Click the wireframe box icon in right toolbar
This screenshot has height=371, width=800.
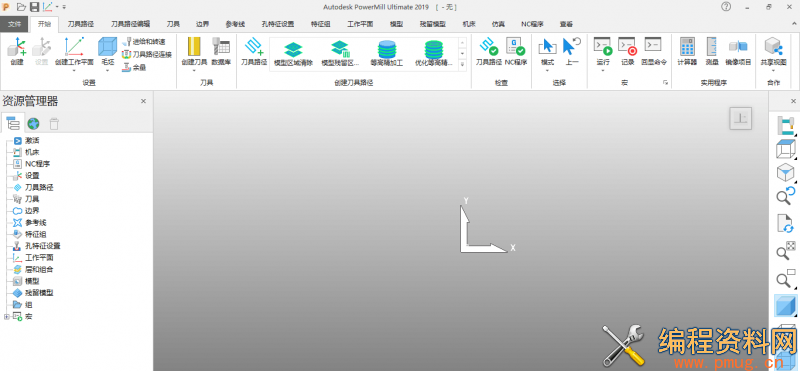(x=785, y=149)
